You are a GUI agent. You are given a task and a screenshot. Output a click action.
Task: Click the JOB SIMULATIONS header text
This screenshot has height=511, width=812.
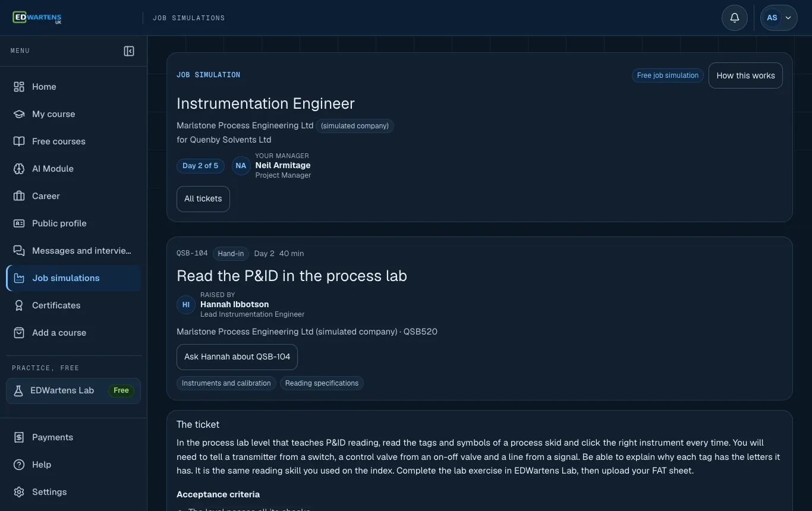point(189,18)
